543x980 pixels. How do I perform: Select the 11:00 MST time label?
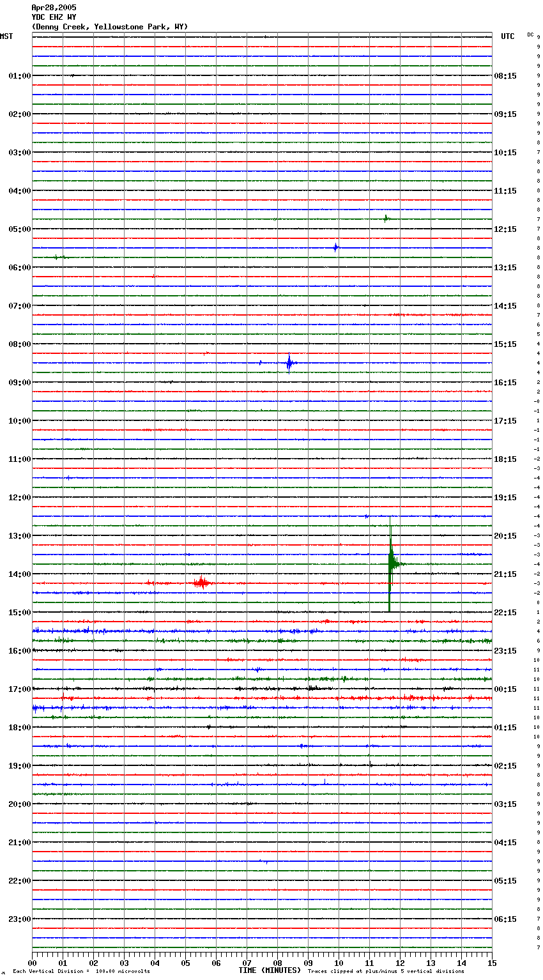point(20,459)
